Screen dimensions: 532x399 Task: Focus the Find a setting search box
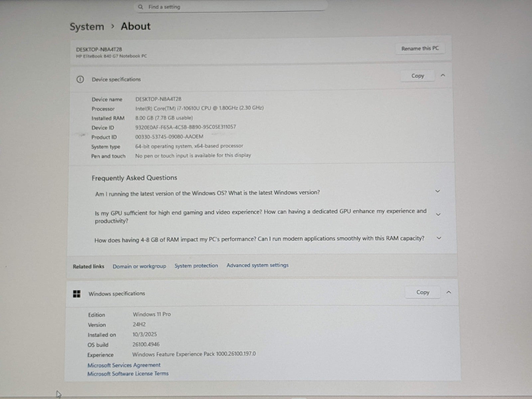tap(233, 7)
